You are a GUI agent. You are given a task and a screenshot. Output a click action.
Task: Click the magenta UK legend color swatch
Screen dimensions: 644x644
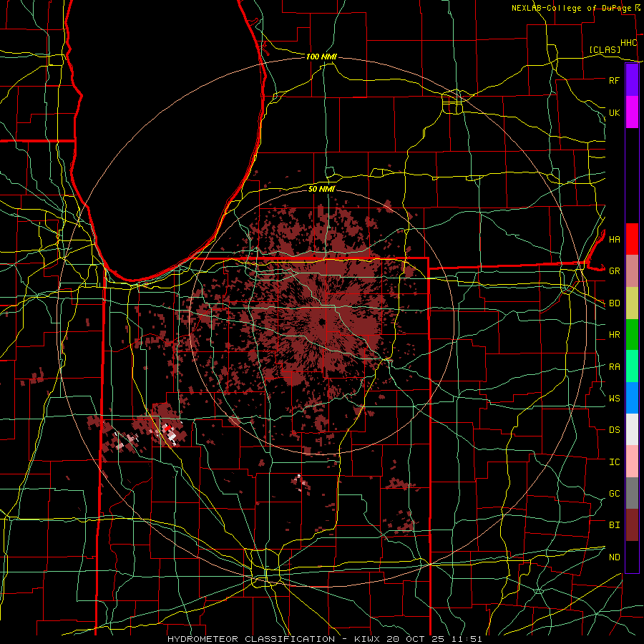632,112
